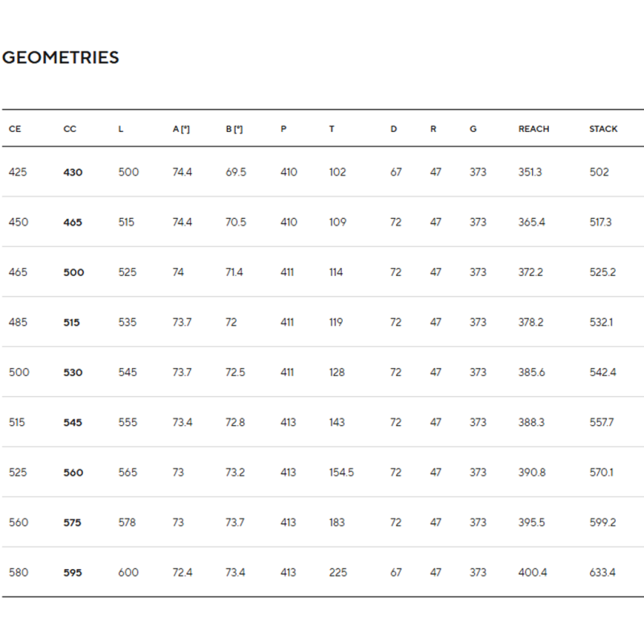Screen dimensions: 644x644
Task: Click stack value 633.4
Action: pyautogui.click(x=602, y=572)
